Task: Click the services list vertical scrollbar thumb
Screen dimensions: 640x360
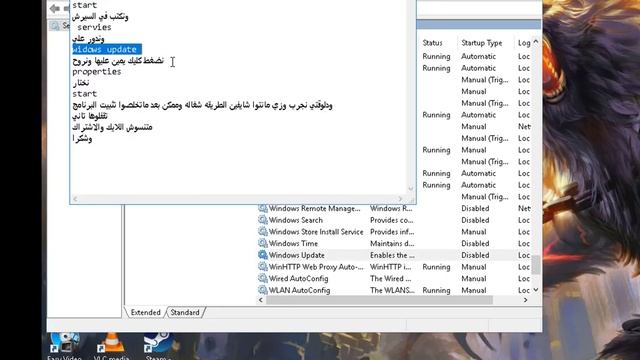Action: (x=536, y=264)
